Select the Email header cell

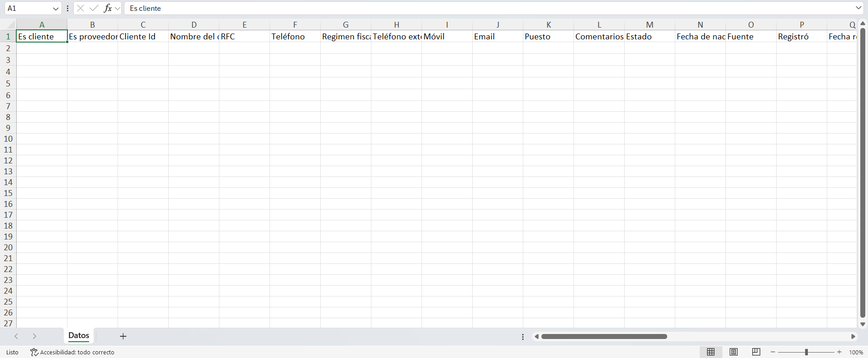click(x=497, y=37)
